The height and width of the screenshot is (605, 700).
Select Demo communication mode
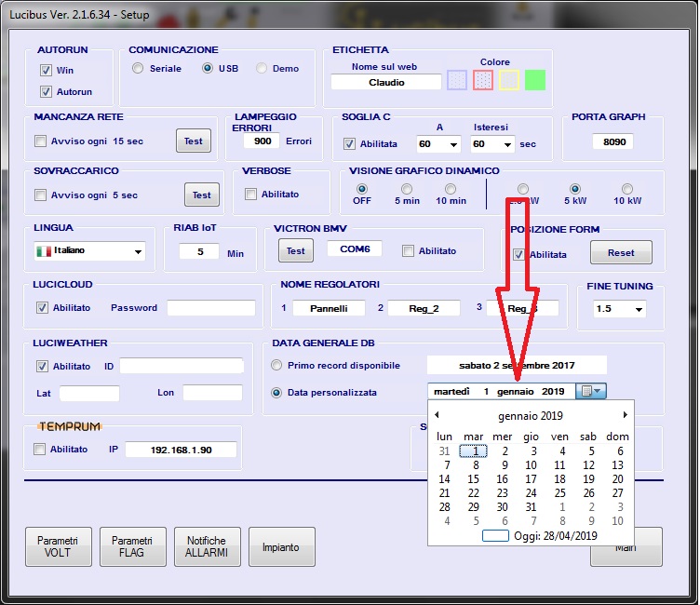(262, 68)
